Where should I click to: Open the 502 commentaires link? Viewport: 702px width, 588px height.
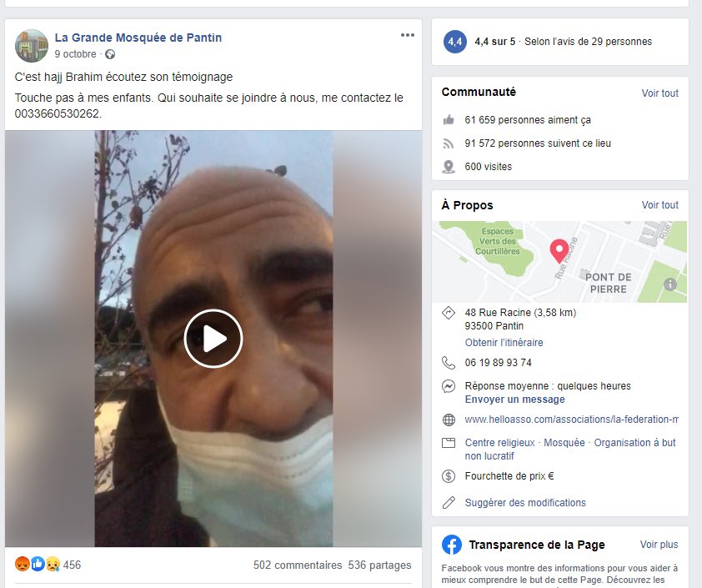pyautogui.click(x=298, y=565)
